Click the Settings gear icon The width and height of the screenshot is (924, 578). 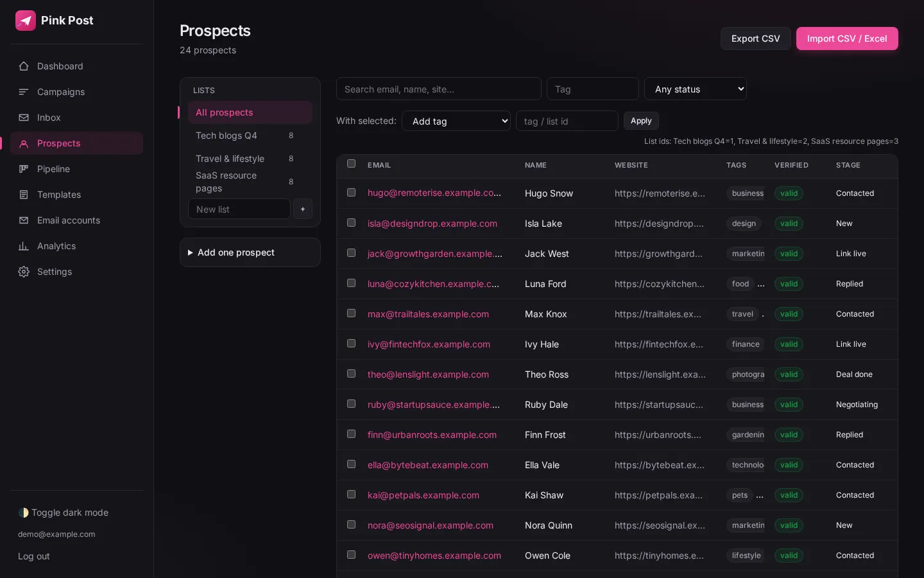coord(24,272)
